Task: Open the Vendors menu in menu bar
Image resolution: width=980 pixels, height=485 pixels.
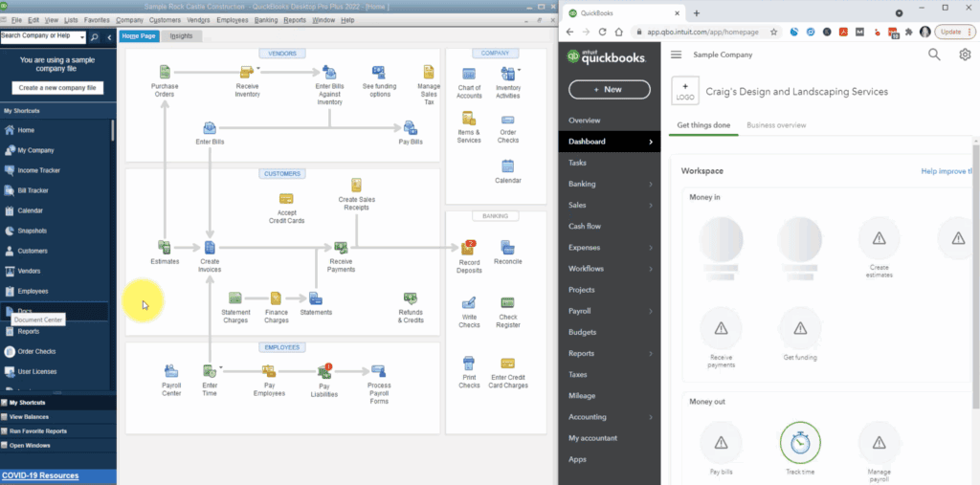Action: click(x=199, y=19)
